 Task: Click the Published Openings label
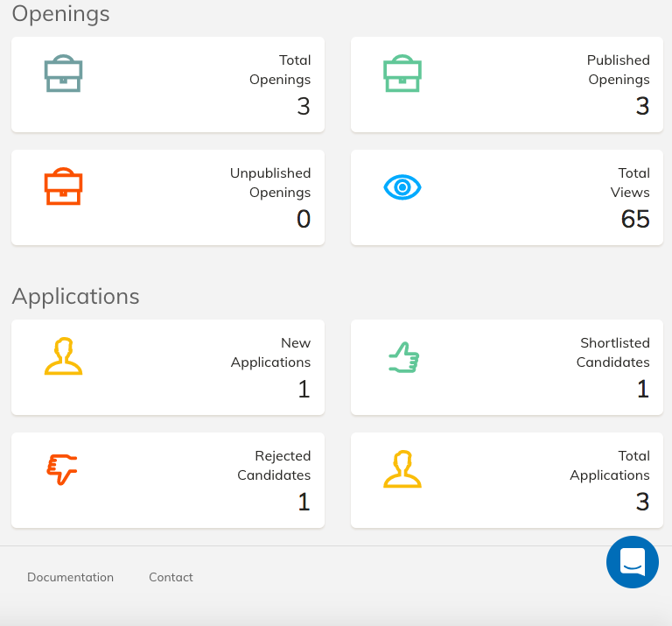click(x=619, y=70)
